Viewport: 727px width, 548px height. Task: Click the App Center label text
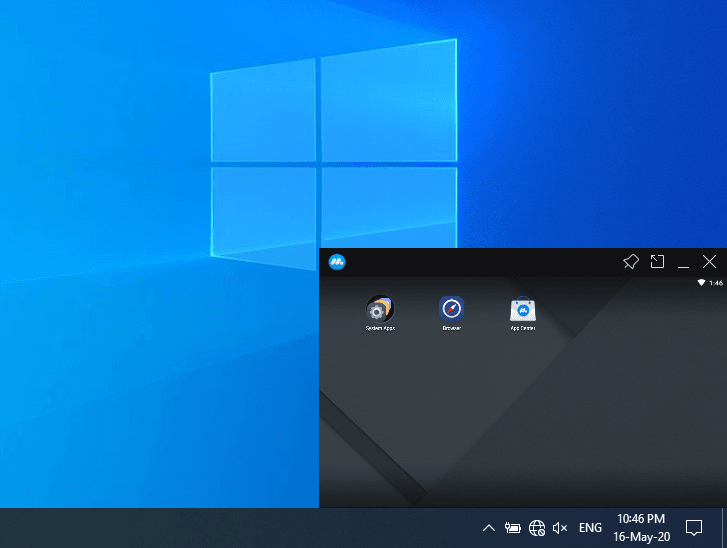click(523, 328)
